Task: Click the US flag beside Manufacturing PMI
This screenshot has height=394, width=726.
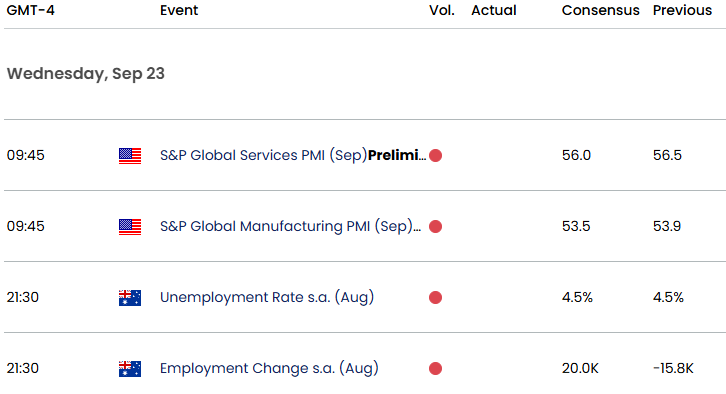Action: point(130,227)
